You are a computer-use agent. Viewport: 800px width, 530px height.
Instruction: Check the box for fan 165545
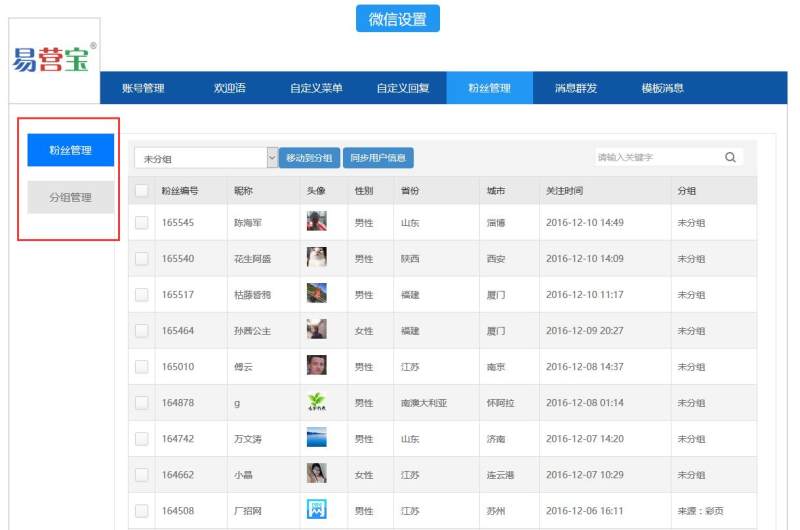click(x=141, y=223)
